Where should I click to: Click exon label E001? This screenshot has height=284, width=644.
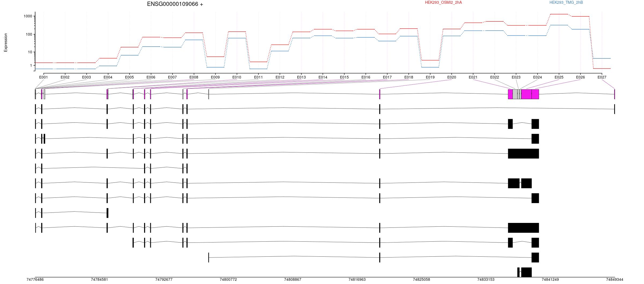coord(43,77)
